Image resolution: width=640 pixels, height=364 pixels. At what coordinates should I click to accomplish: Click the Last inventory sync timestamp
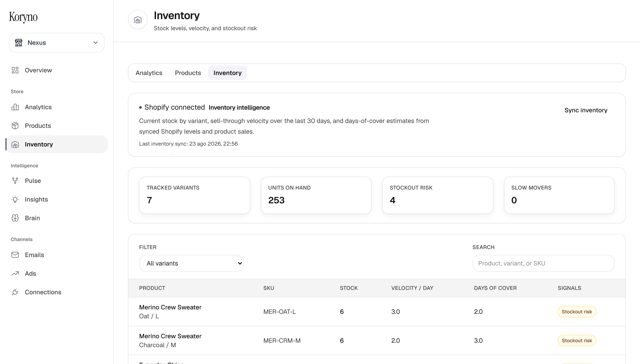(x=188, y=144)
